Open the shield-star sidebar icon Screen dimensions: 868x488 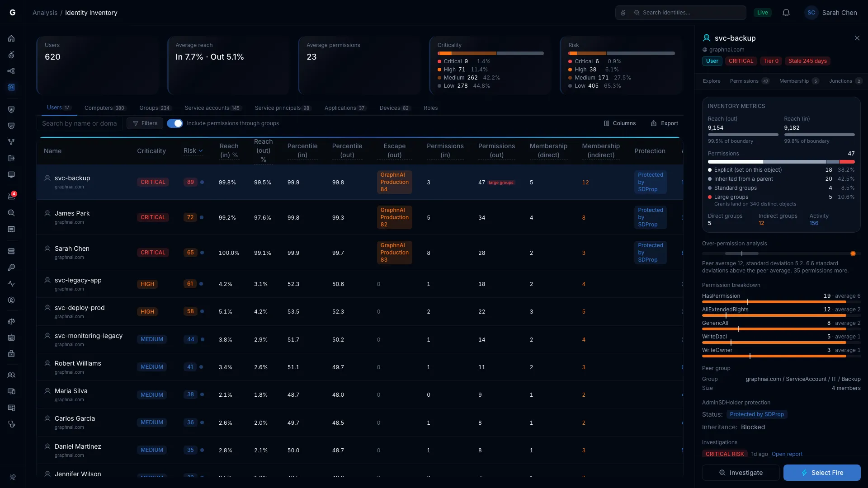[11, 109]
